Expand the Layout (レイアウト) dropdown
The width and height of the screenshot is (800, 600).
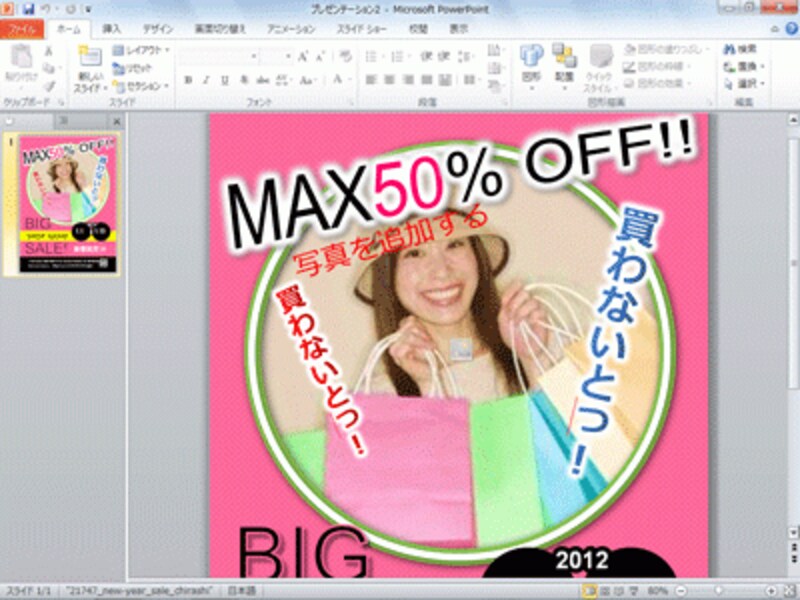click(x=140, y=50)
